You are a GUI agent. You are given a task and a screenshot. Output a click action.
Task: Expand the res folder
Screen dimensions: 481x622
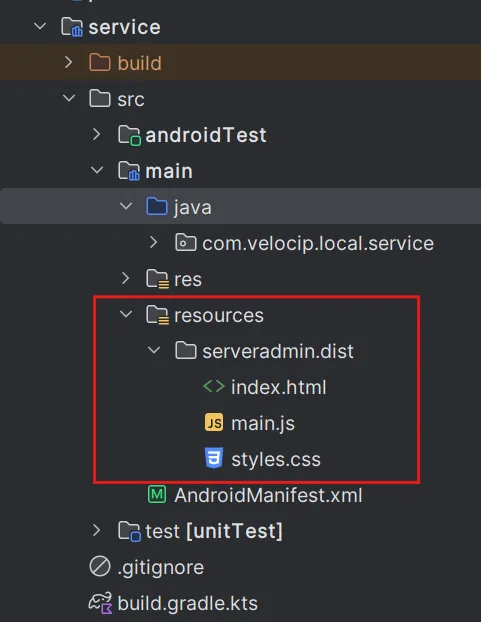pyautogui.click(x=126, y=278)
